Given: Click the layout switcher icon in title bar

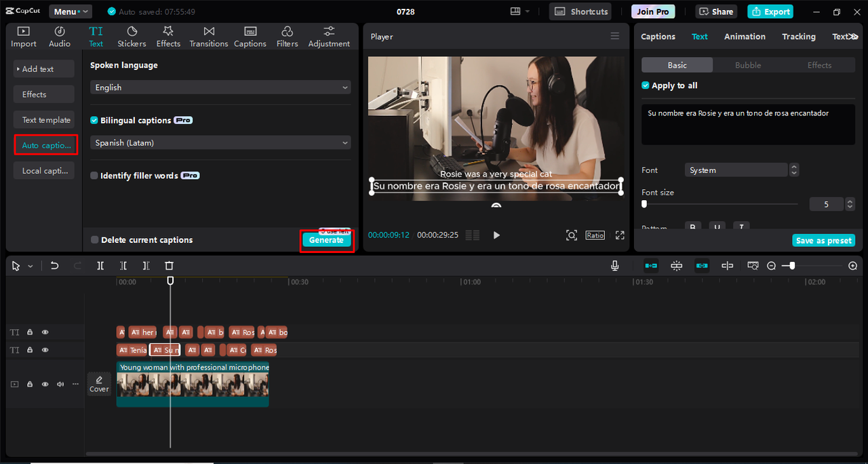Looking at the screenshot, I should 520,12.
